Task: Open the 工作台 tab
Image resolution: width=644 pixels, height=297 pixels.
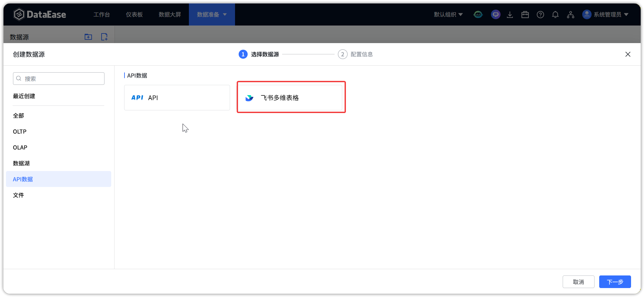Action: pos(102,15)
